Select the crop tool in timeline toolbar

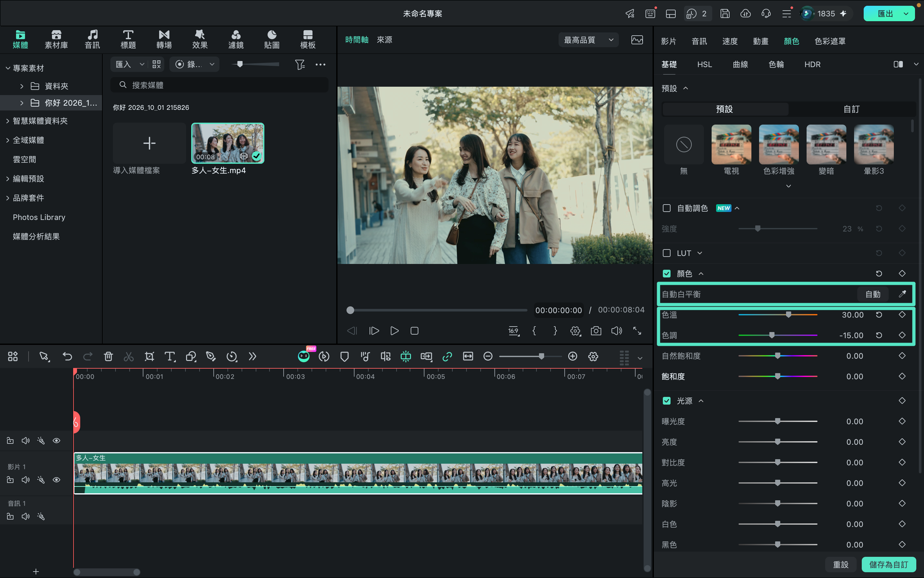(x=149, y=357)
